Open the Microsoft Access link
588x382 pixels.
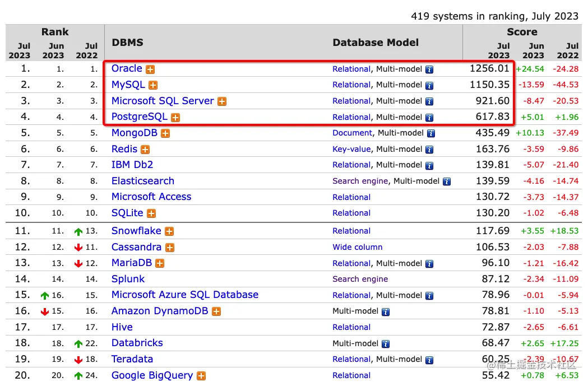pyautogui.click(x=151, y=197)
